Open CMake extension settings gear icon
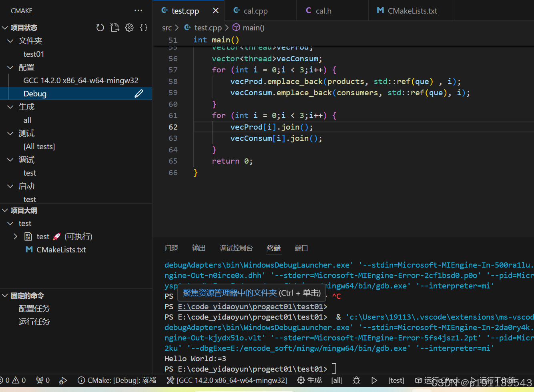The image size is (534, 392). coord(129,27)
